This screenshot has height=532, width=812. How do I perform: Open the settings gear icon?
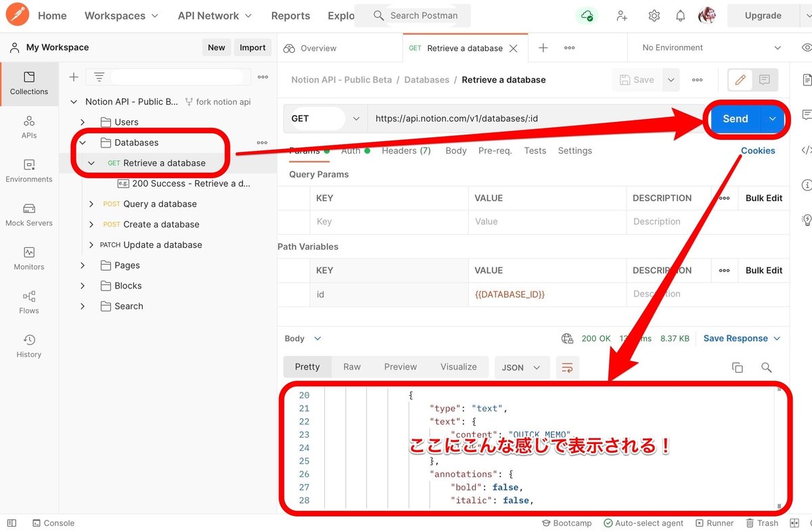[x=654, y=16]
